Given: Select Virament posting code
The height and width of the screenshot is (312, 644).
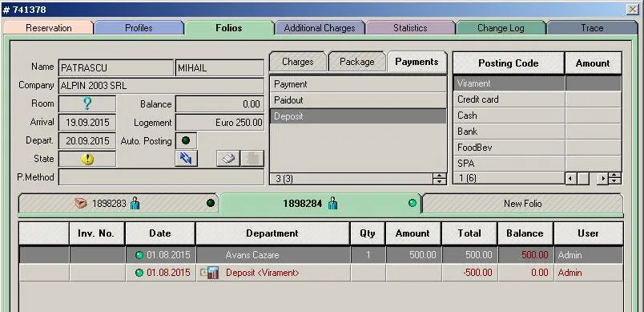Looking at the screenshot, I should (x=509, y=83).
